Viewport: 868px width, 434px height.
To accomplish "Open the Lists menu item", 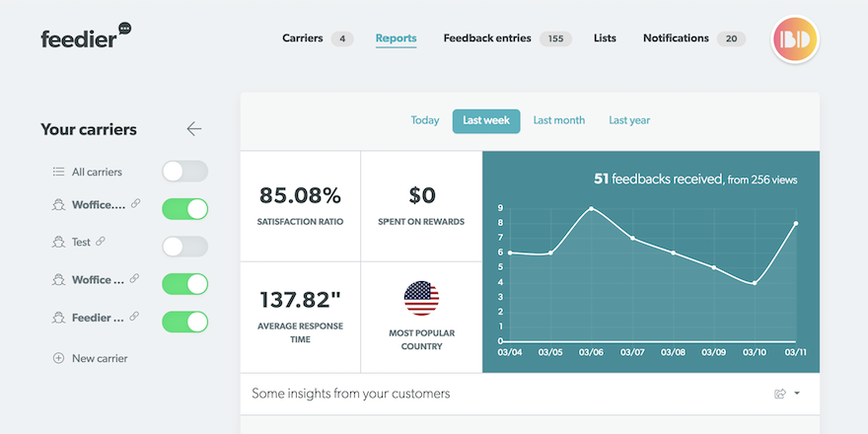I will click(605, 38).
